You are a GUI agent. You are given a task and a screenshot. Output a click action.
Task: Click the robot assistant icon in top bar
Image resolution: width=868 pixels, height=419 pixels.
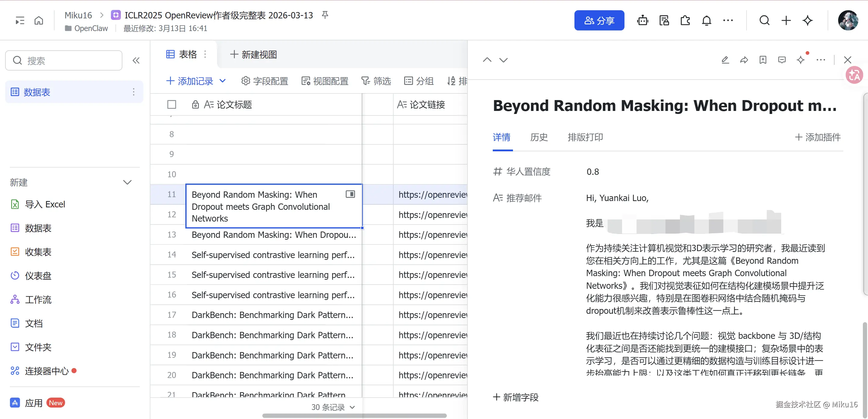(642, 20)
